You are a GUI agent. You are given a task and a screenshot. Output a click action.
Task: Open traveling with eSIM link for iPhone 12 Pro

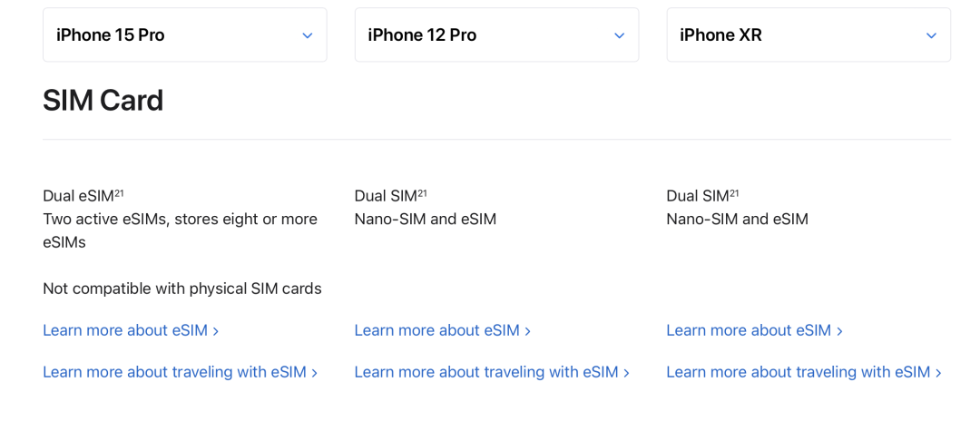[492, 372]
